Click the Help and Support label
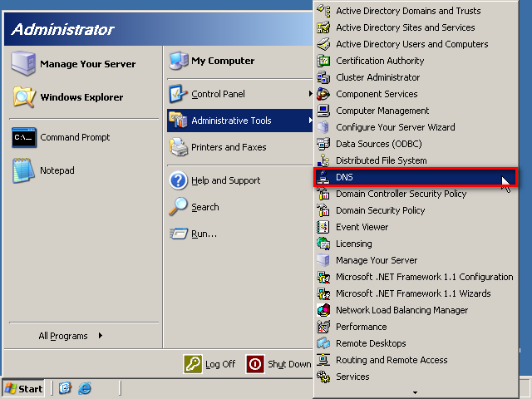The width and height of the screenshot is (532, 399). [225, 180]
